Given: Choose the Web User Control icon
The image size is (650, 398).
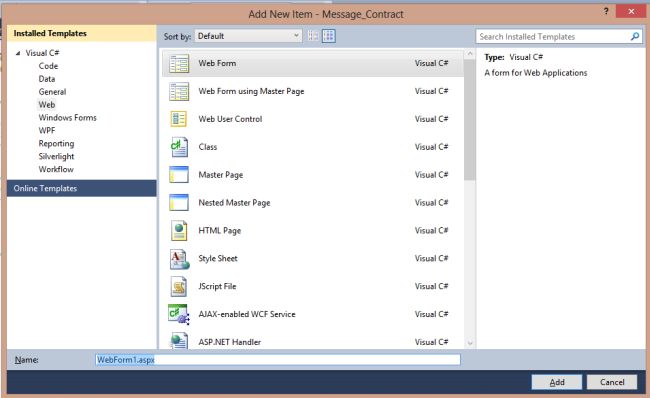Looking at the screenshot, I should pyautogui.click(x=179, y=119).
